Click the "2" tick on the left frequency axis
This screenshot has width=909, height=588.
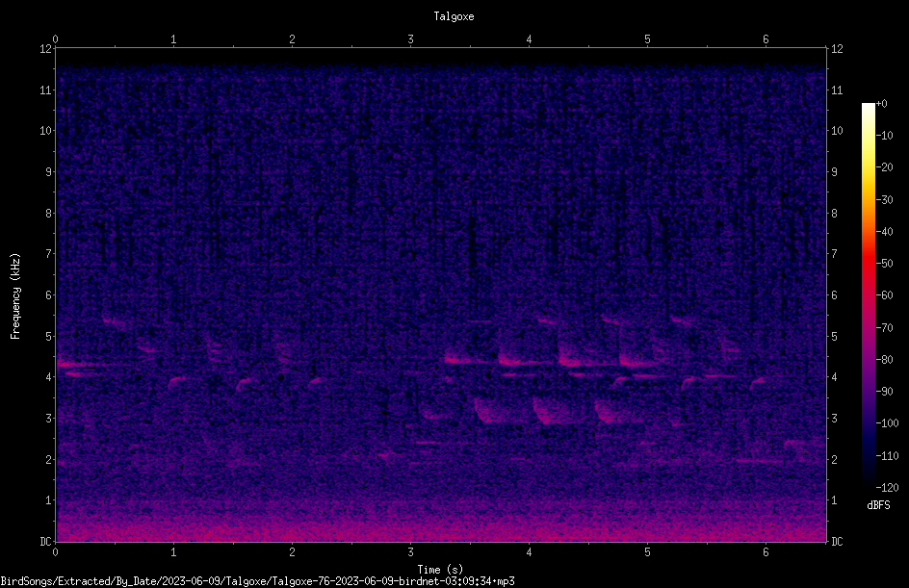point(49,459)
